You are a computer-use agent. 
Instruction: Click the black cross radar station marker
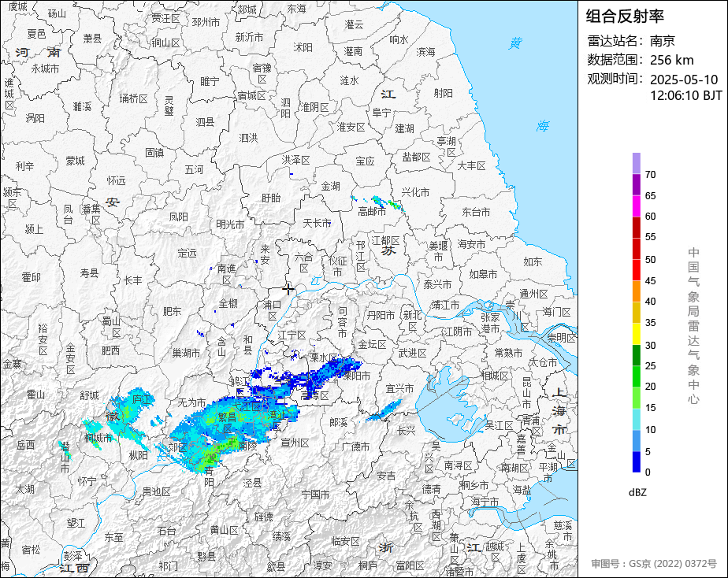(288, 288)
